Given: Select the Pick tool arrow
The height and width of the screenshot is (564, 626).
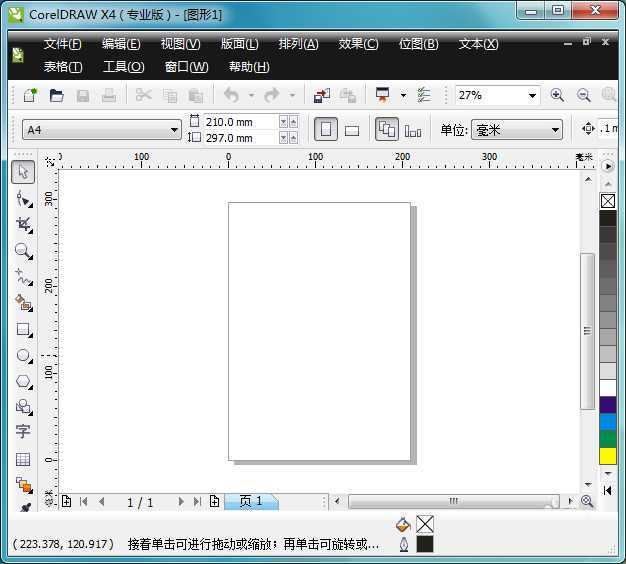Looking at the screenshot, I should (x=23, y=172).
